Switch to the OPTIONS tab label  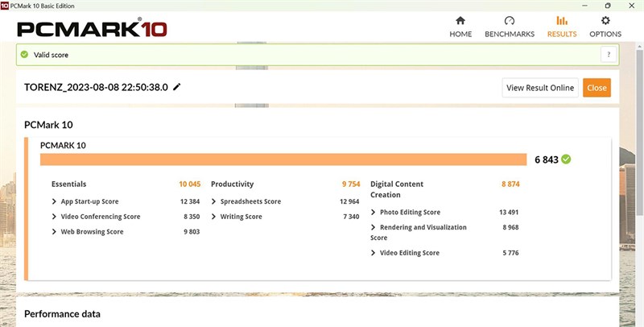click(x=605, y=34)
